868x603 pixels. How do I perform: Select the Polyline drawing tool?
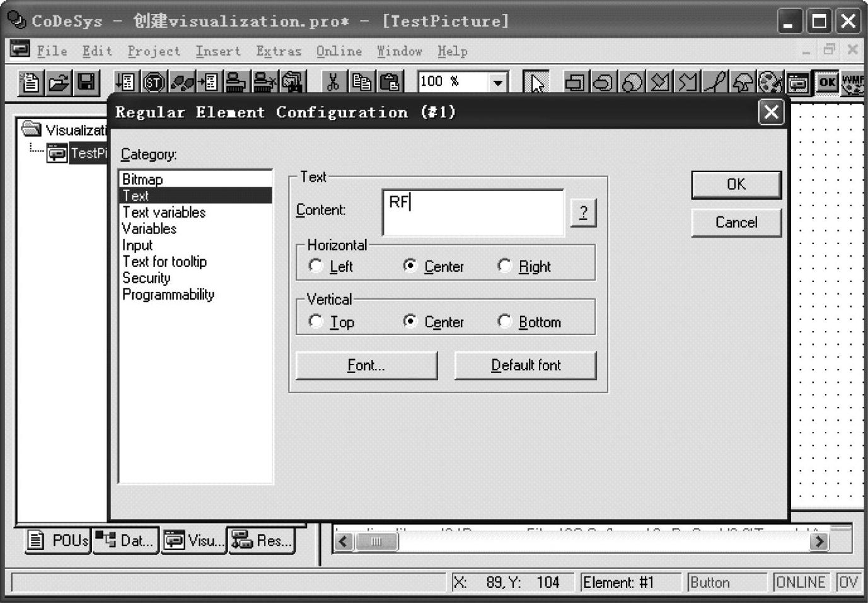687,83
